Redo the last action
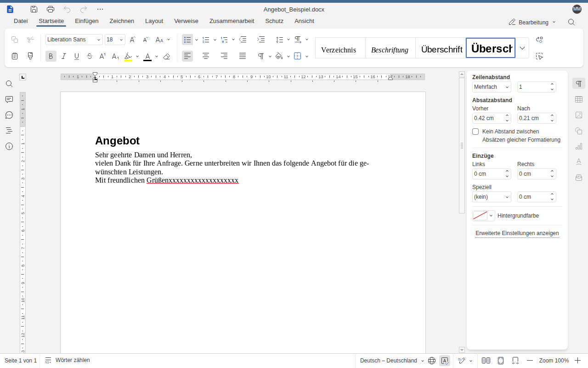The image size is (588, 368). [x=84, y=9]
